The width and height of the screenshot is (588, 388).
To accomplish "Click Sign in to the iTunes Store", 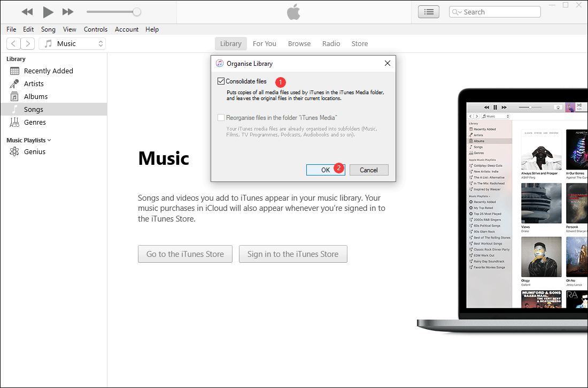I will coord(293,254).
